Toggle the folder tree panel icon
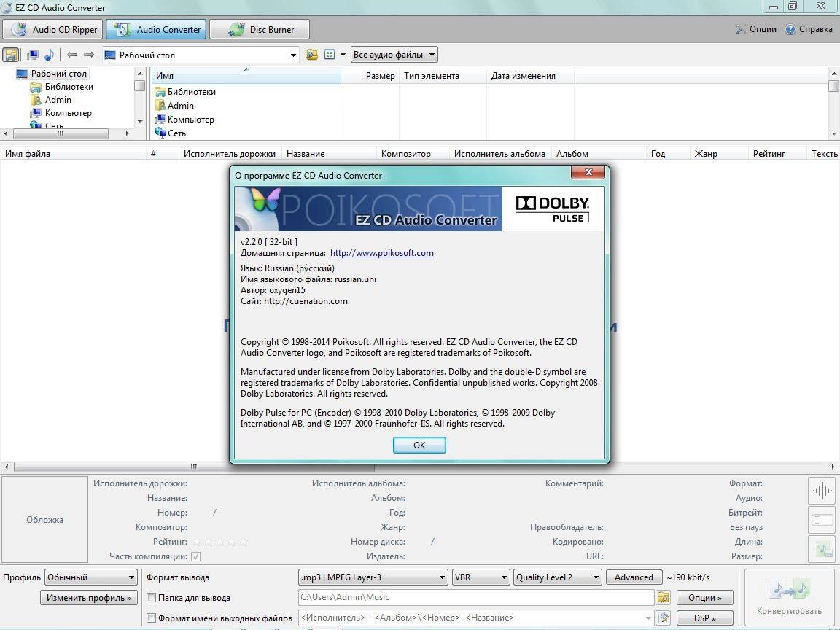840x630 pixels. (11, 55)
